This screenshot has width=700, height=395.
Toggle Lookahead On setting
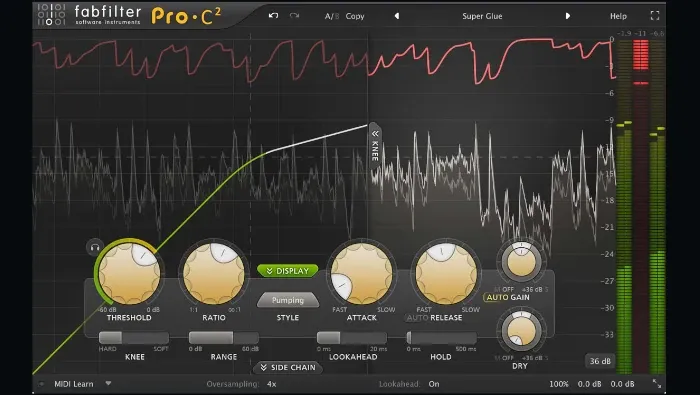click(434, 384)
